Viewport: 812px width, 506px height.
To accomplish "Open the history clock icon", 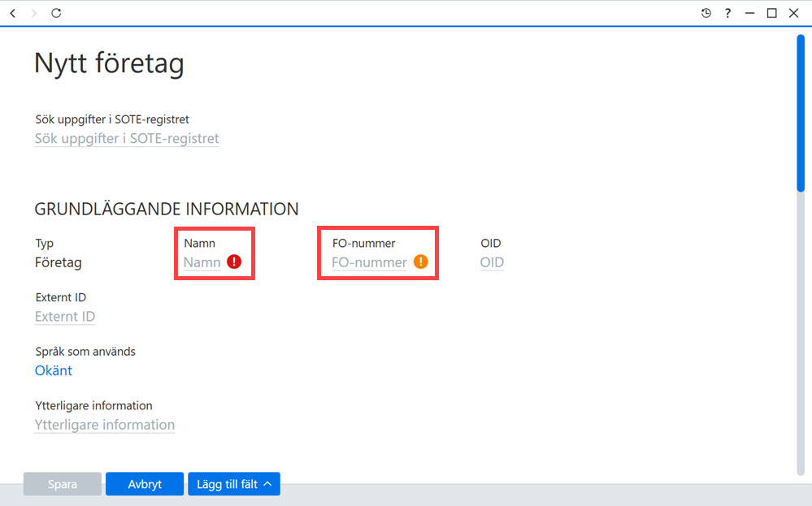I will 706,13.
